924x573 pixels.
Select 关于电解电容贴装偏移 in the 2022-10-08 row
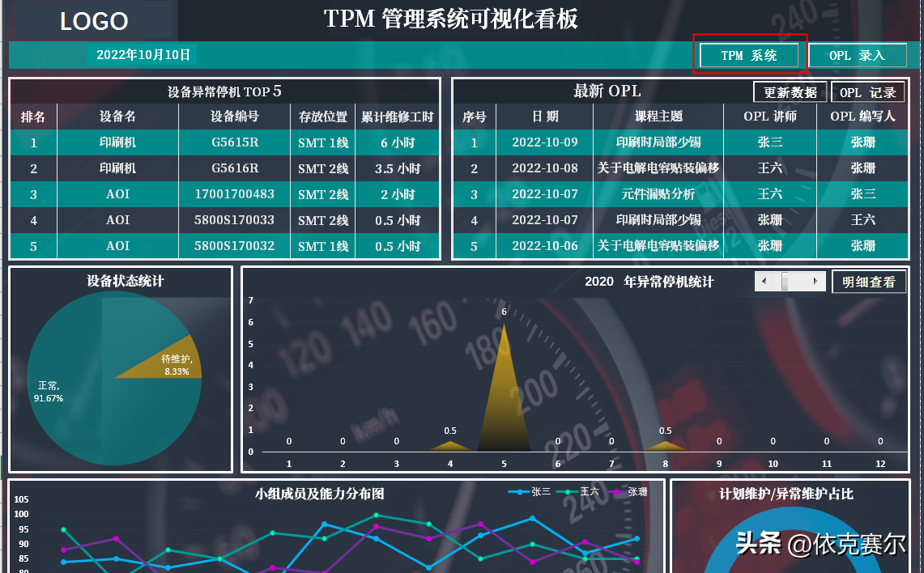(x=658, y=168)
